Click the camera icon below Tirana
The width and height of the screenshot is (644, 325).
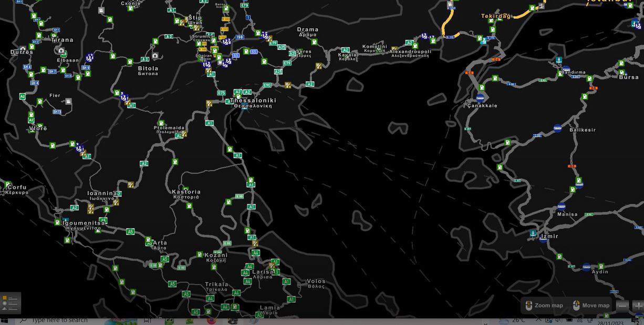[x=61, y=51]
